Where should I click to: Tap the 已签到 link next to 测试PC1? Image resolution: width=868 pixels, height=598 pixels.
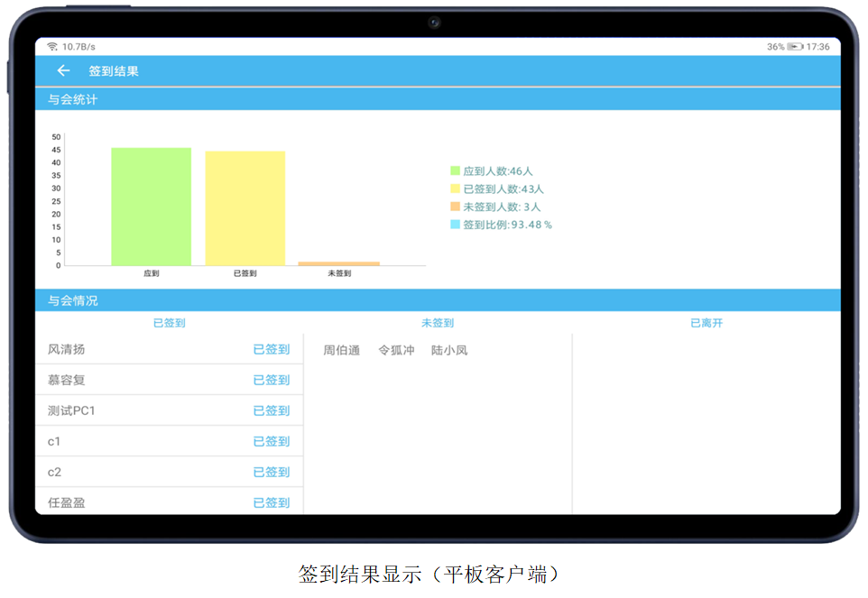click(x=271, y=410)
